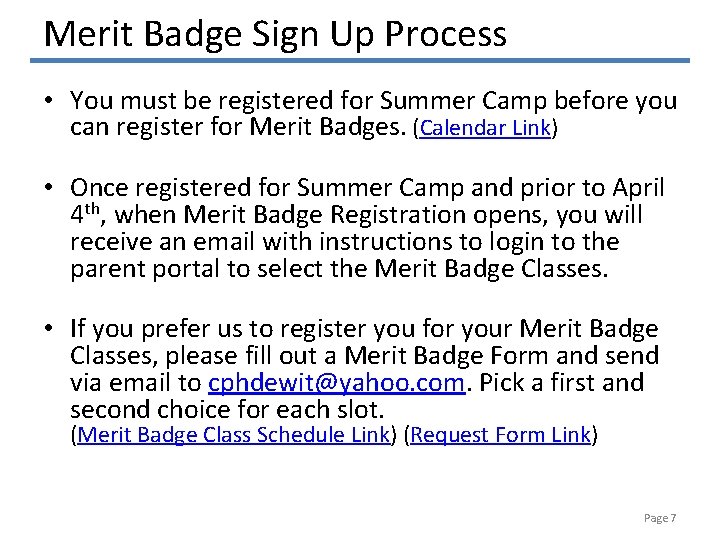Click the bullet marker before 'If you prefer'
The image size is (720, 540).
[49, 330]
